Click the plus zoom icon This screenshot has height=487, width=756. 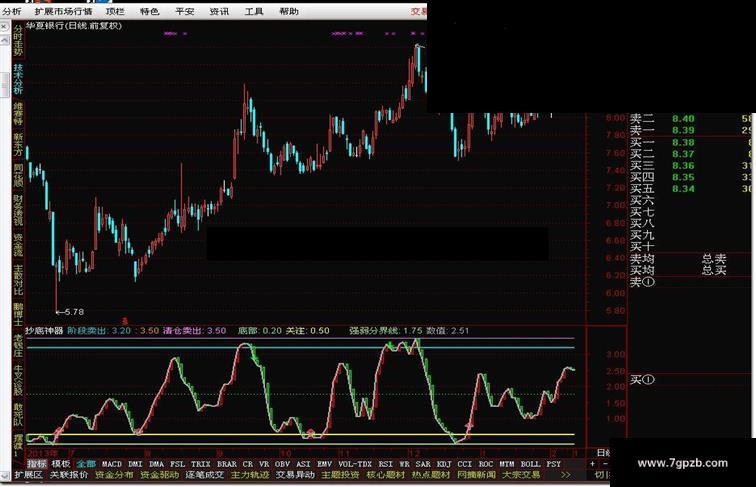pos(592,464)
